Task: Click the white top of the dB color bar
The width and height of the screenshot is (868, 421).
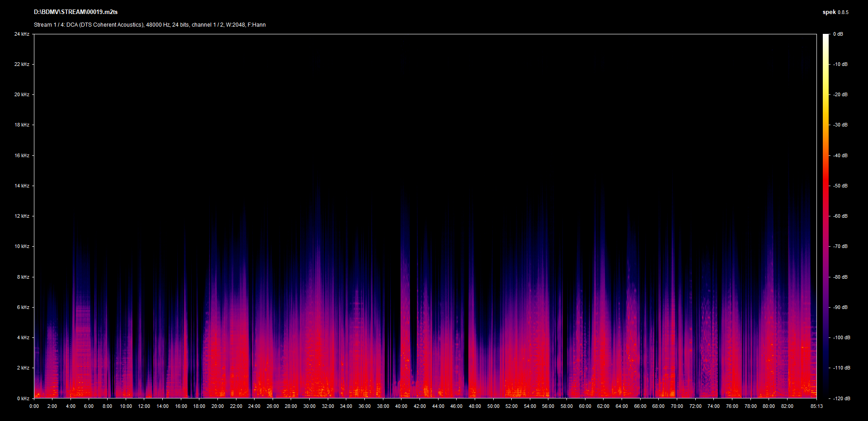Action: tap(826, 37)
